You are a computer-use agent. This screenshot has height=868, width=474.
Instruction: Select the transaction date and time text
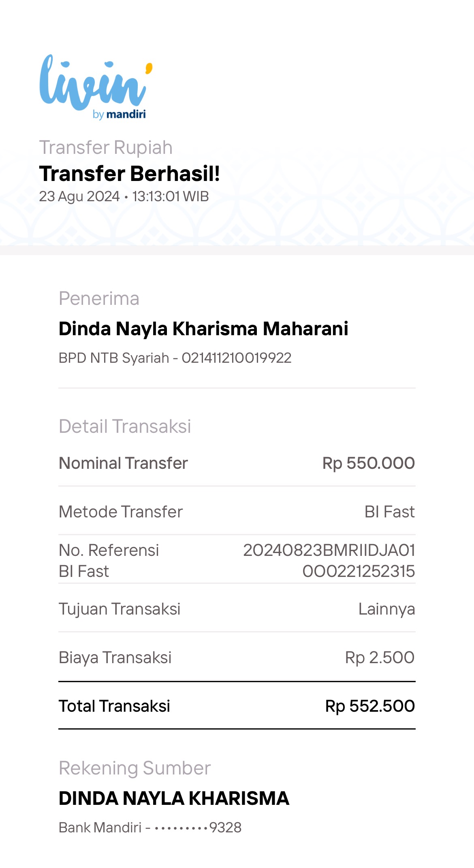(124, 196)
